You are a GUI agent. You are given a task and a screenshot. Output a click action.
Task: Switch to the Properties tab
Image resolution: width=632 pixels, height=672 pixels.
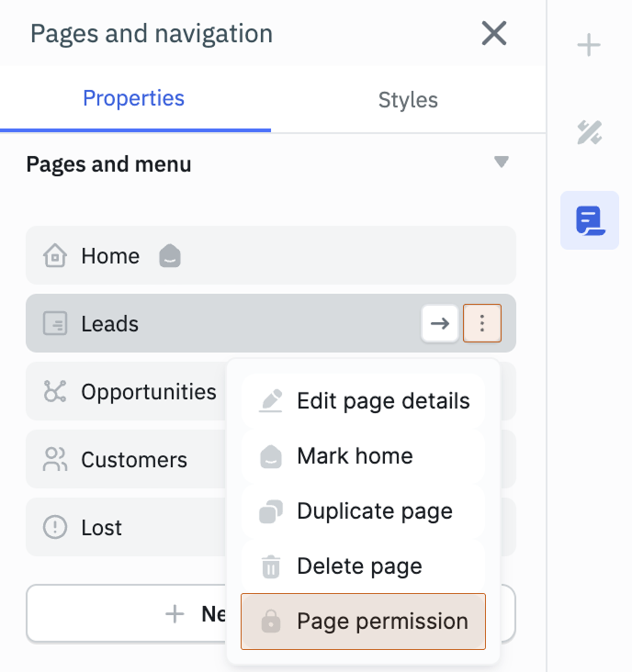point(134,98)
